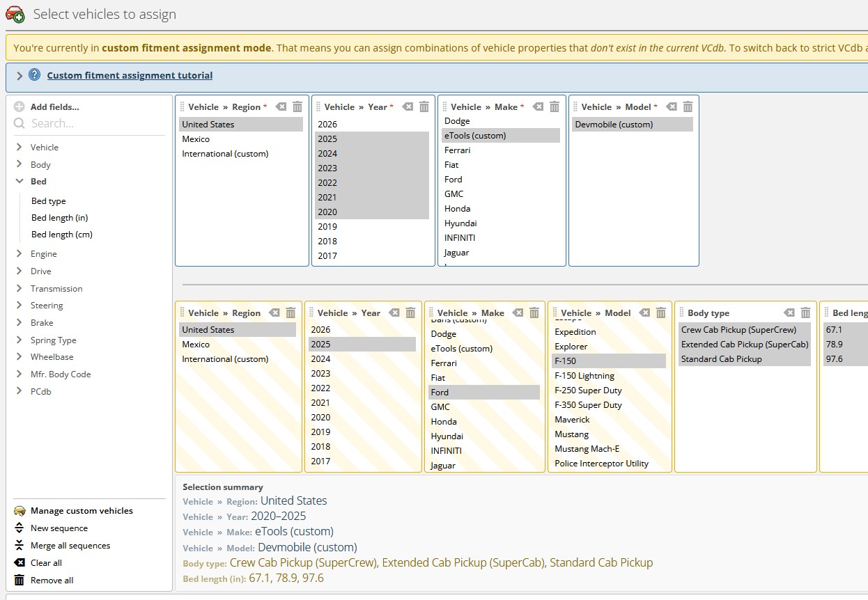
Task: Clear selection in top Vehicle Year panel
Action: (408, 106)
